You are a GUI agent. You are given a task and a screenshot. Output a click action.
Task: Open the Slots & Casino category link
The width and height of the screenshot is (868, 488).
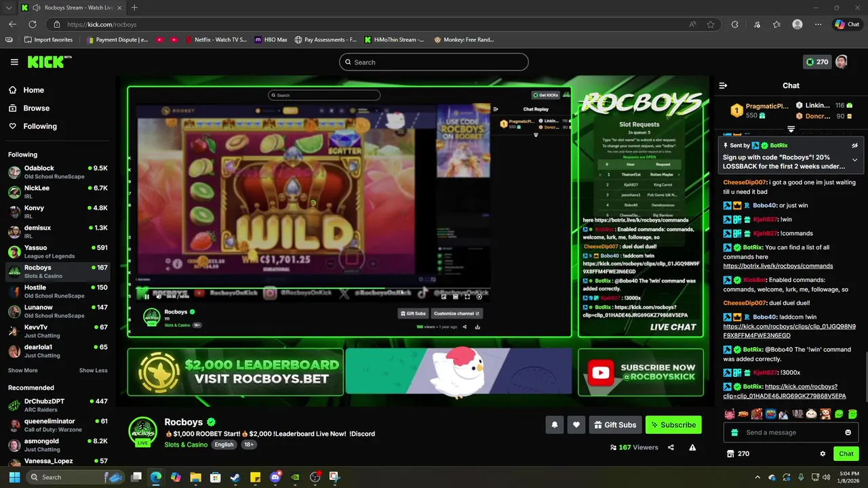click(x=186, y=445)
